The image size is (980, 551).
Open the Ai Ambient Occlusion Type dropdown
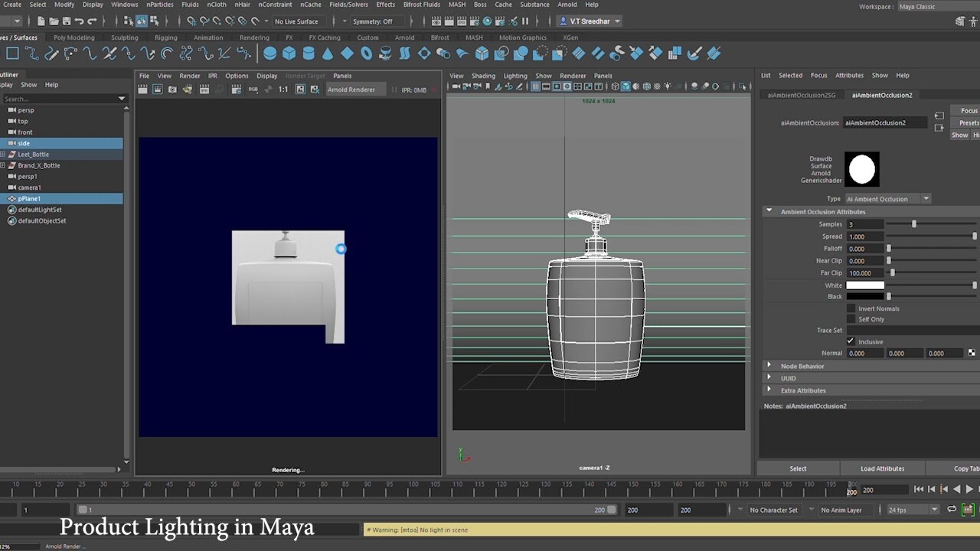[926, 198]
